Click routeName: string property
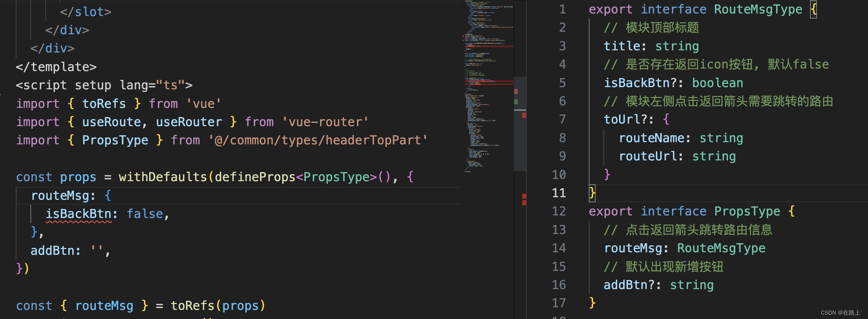The image size is (868, 319). [681, 138]
